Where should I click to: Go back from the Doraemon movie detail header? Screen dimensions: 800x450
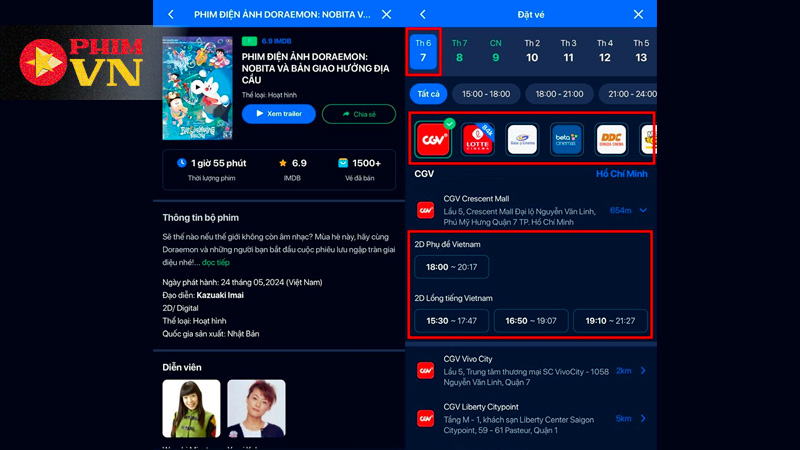(171, 14)
